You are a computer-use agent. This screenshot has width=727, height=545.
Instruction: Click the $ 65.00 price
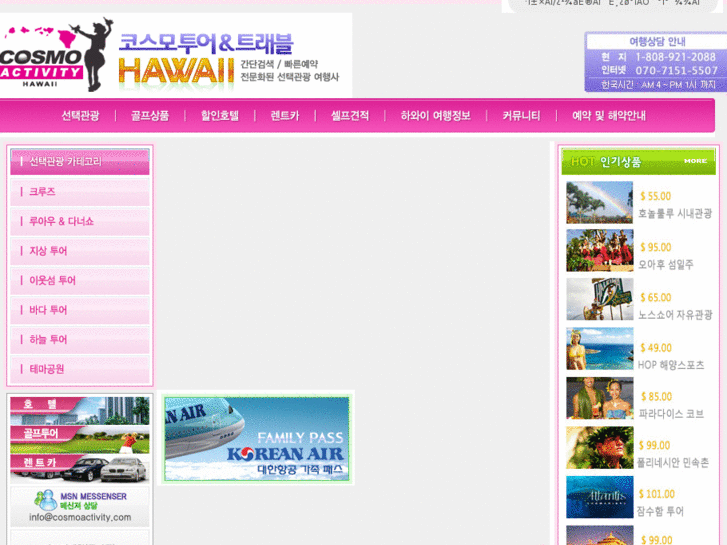[656, 297]
